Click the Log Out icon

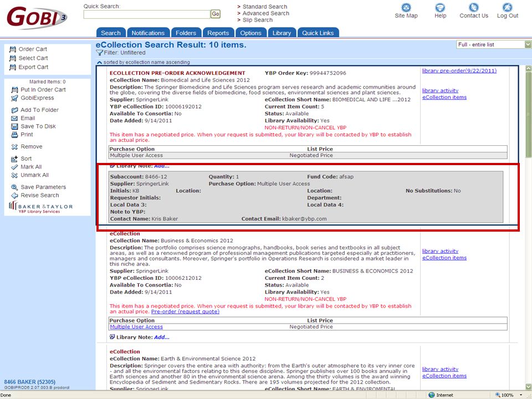[x=507, y=7]
